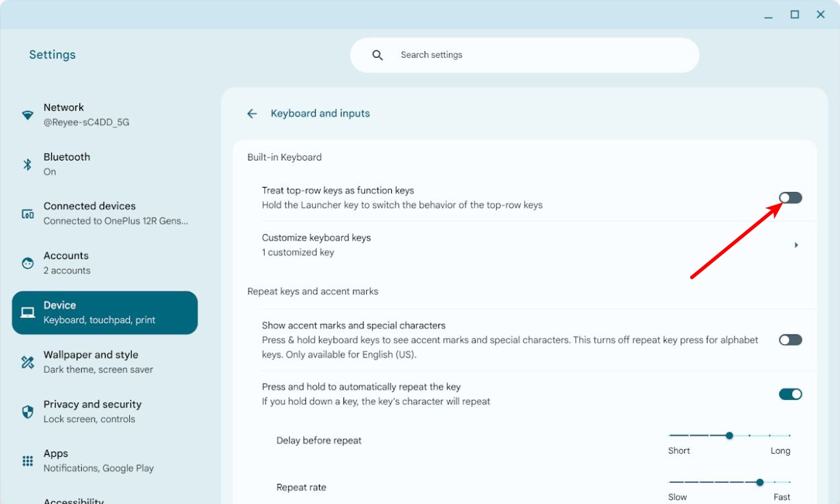Click the Network Wi-Fi icon in sidebar
This screenshot has height=504, width=840.
[x=28, y=115]
